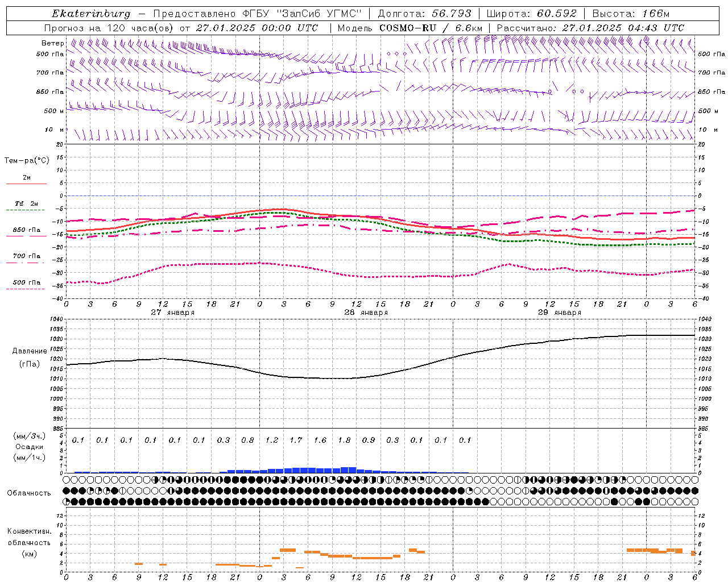Click the '29 января' date label

(x=559, y=313)
